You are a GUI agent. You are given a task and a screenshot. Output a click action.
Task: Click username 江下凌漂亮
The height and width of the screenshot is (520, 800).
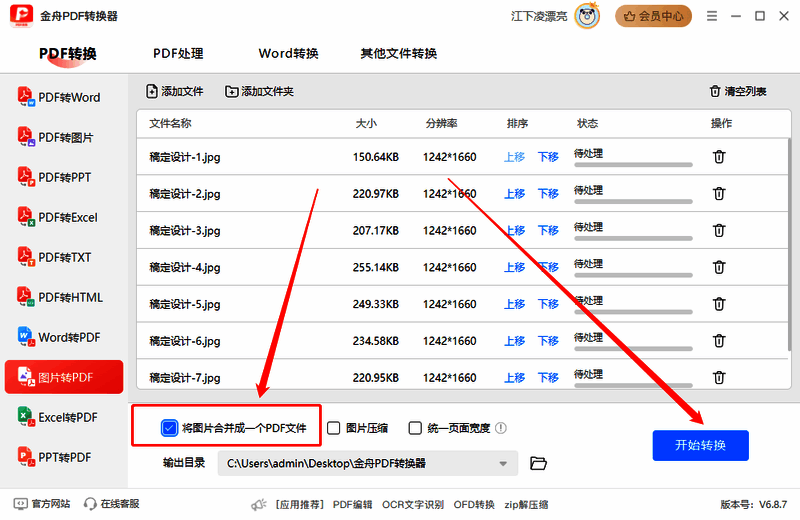coord(539,16)
